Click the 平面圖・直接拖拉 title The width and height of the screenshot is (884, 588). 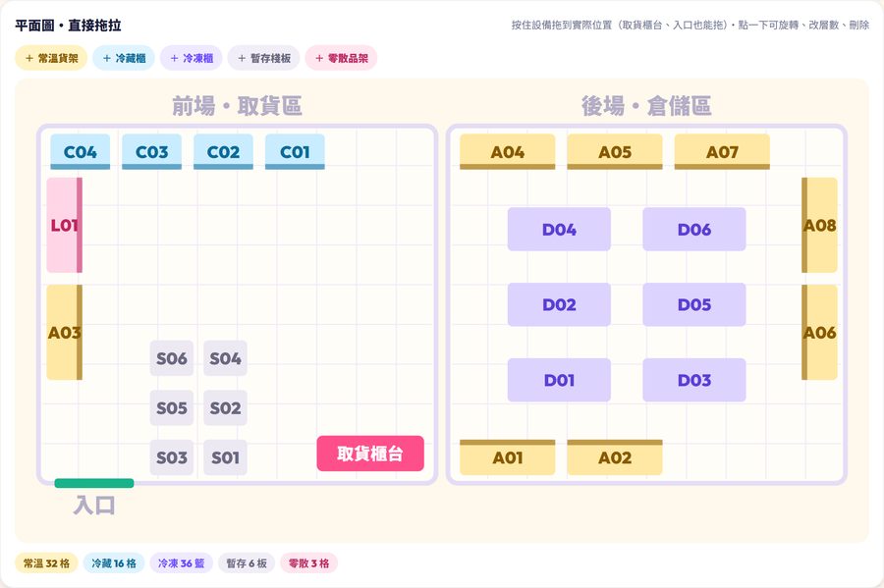pyautogui.click(x=68, y=26)
